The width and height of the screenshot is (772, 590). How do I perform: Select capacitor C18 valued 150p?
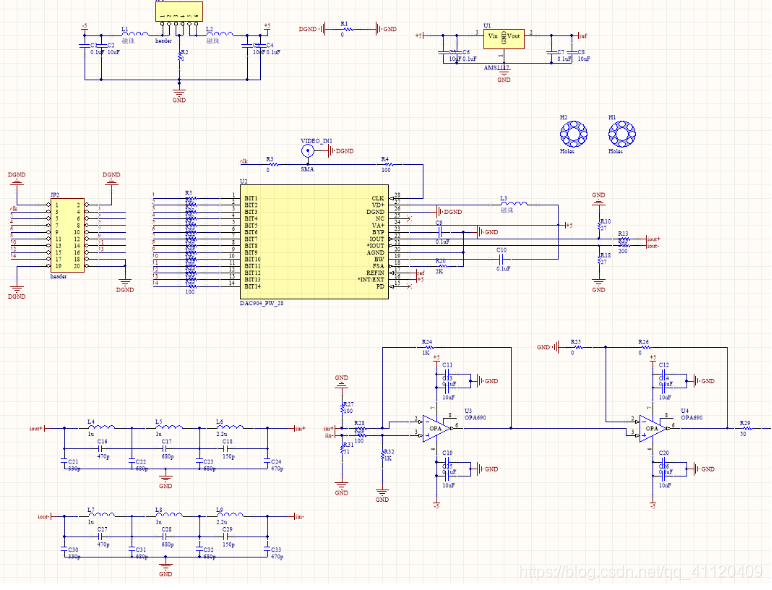(x=227, y=449)
